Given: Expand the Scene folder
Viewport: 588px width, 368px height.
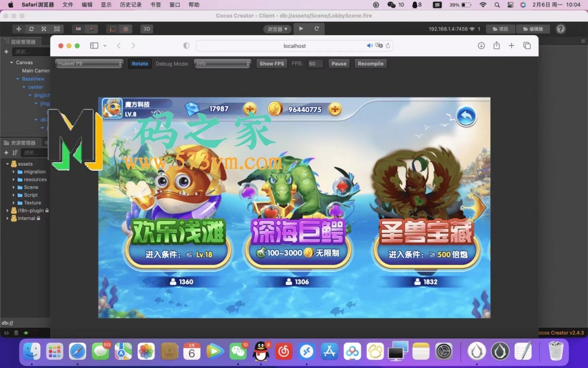Looking at the screenshot, I should 14,187.
